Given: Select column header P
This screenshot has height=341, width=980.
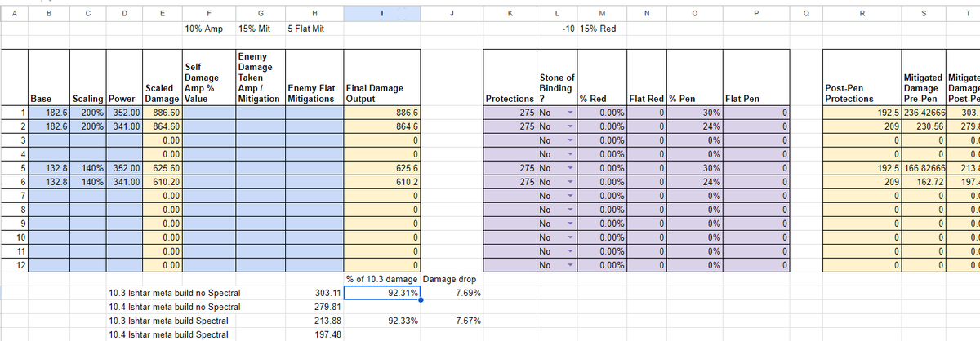Looking at the screenshot, I should point(756,12).
